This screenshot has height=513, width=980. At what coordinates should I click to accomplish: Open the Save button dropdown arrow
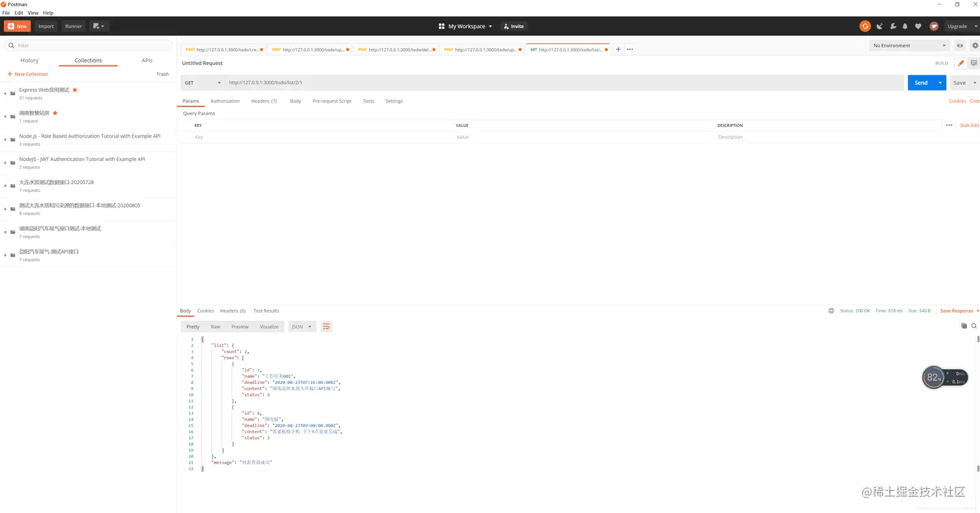975,82
